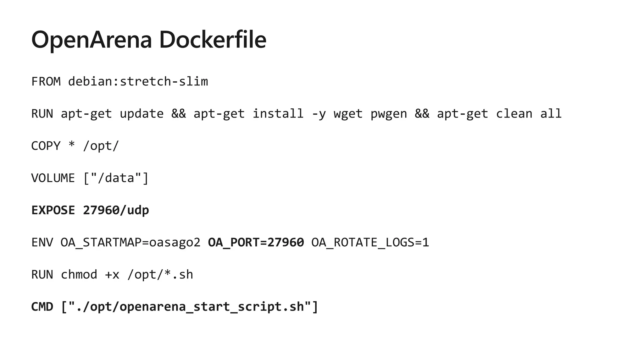Select the "debian:stretch-slim" image name
644x362 pixels.
(138, 82)
